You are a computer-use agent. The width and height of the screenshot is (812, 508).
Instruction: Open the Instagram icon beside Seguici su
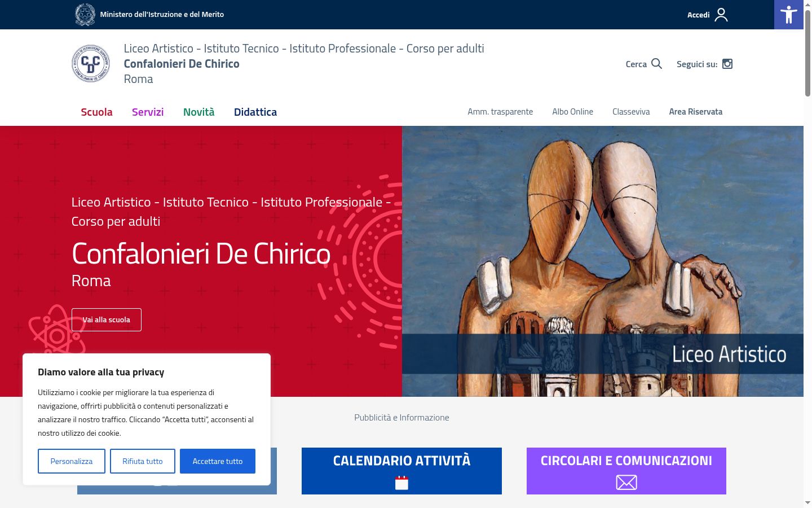727,64
